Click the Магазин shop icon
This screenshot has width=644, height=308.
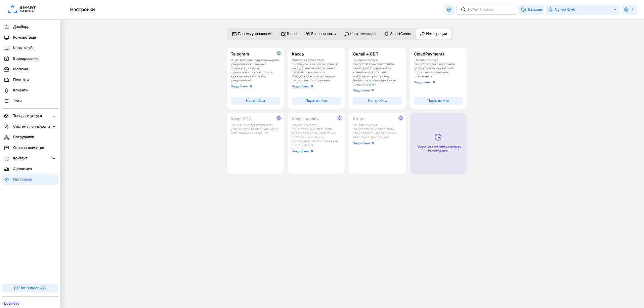[x=6, y=69]
